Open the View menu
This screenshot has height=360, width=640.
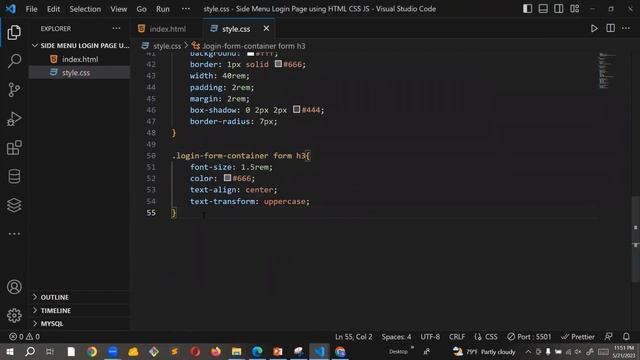click(x=118, y=9)
